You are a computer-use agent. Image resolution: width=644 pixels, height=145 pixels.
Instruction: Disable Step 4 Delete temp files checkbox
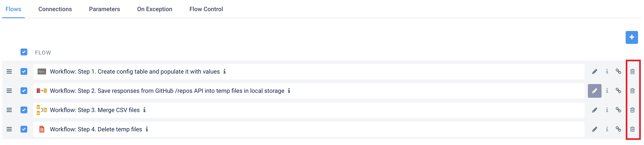click(x=24, y=129)
